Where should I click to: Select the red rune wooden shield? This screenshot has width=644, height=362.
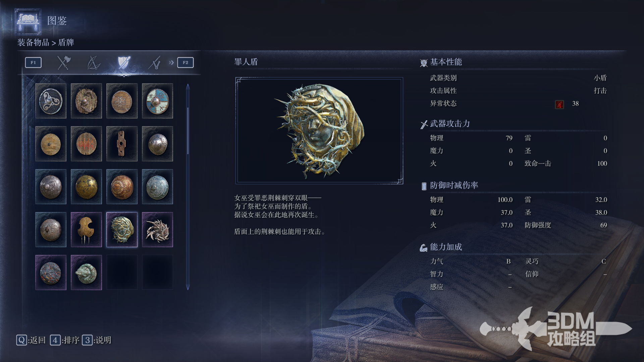tap(86, 144)
